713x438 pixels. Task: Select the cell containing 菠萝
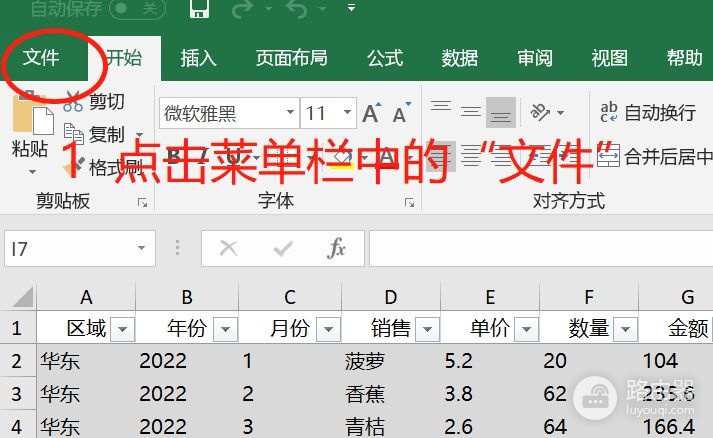[x=391, y=361]
